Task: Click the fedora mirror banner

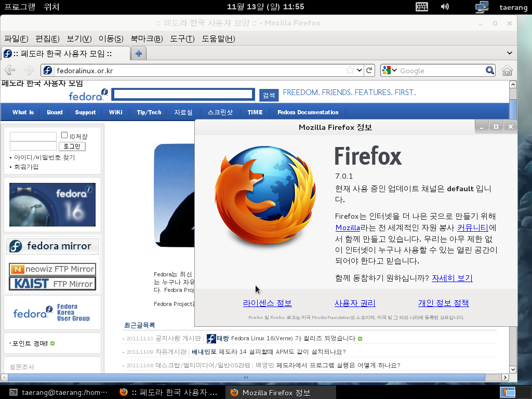Action: point(52,246)
